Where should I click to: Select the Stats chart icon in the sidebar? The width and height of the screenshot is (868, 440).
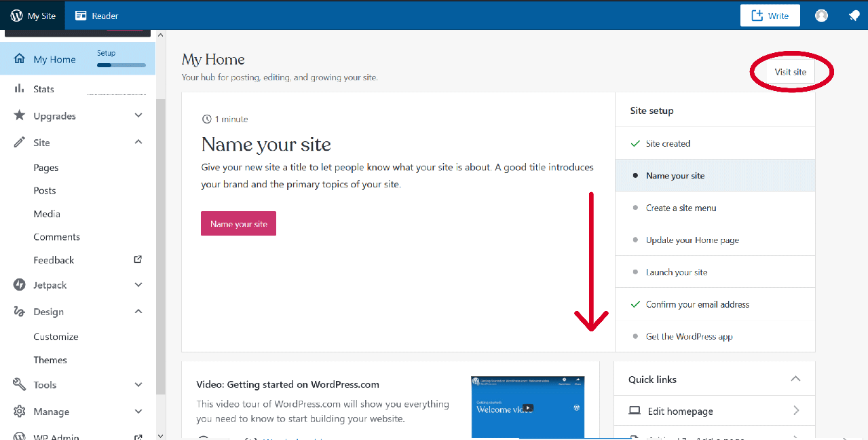coord(20,89)
